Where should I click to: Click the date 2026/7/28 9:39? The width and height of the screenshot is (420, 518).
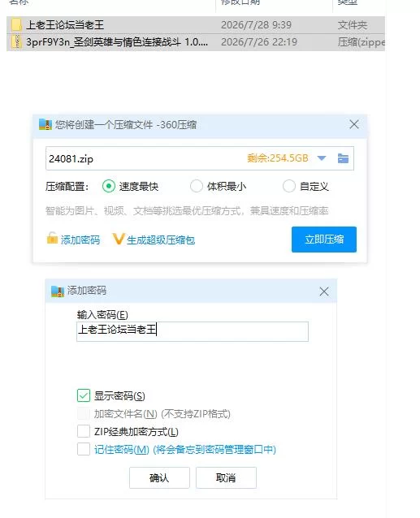[256, 25]
